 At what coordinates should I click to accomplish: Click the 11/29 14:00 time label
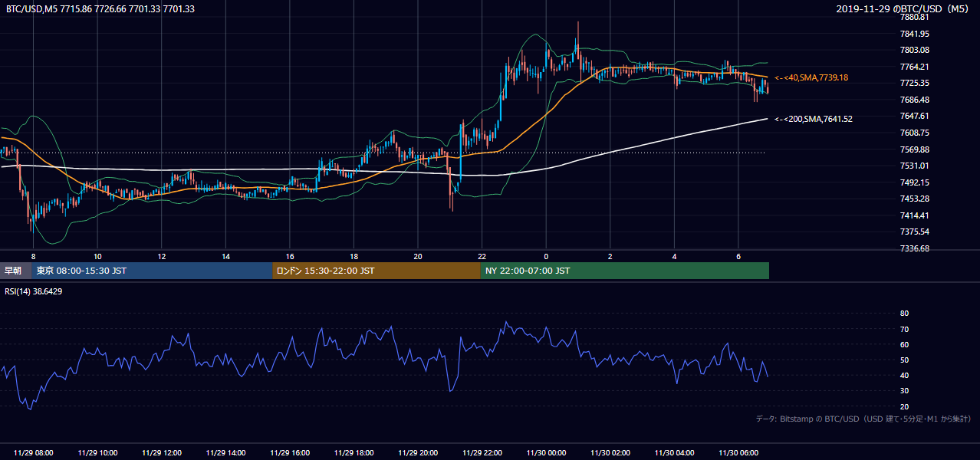[225, 452]
